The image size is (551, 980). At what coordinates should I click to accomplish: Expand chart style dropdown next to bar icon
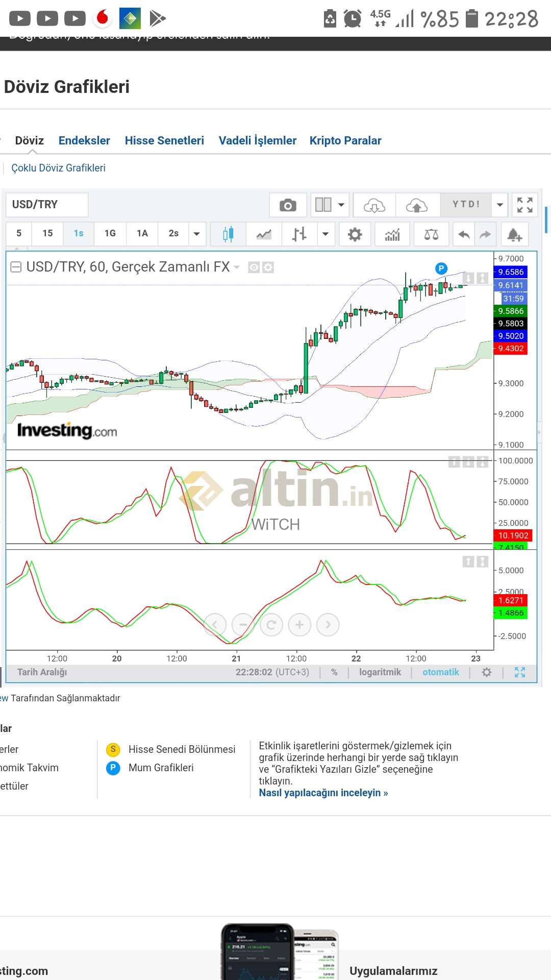click(325, 234)
